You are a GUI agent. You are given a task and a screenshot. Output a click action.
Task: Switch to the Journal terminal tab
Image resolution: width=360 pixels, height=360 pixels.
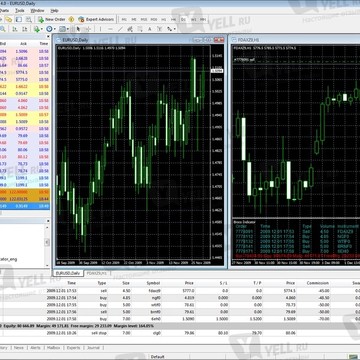pos(93,348)
